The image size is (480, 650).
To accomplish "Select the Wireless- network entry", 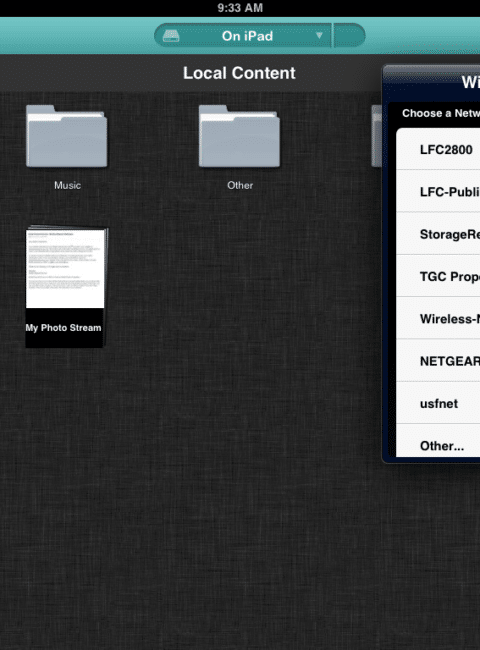I will click(438, 318).
